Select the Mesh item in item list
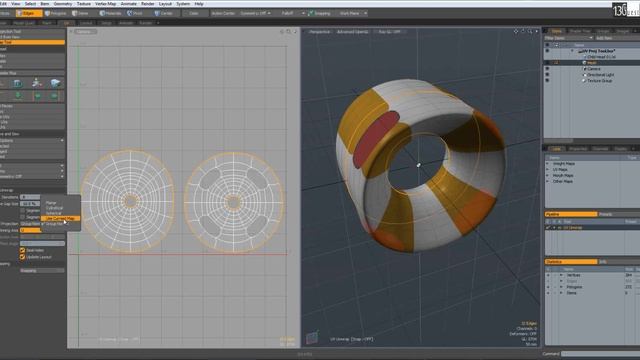The width and height of the screenshot is (640, 360). coord(591,63)
